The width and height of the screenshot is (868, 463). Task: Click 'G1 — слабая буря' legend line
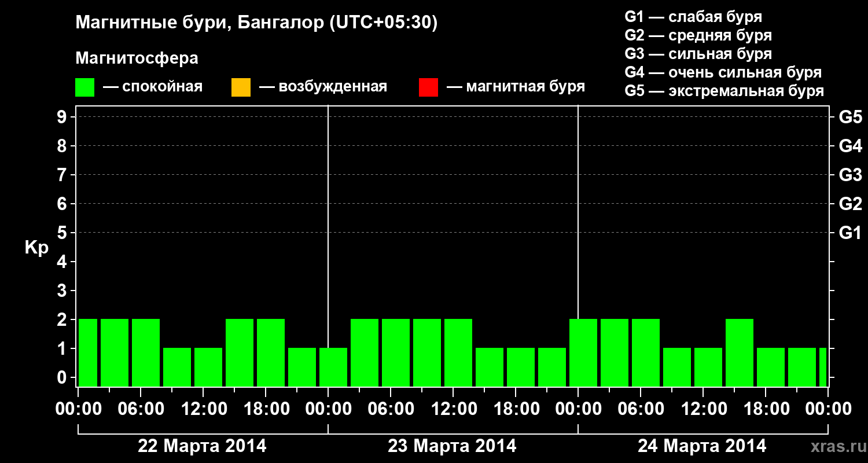pos(693,17)
